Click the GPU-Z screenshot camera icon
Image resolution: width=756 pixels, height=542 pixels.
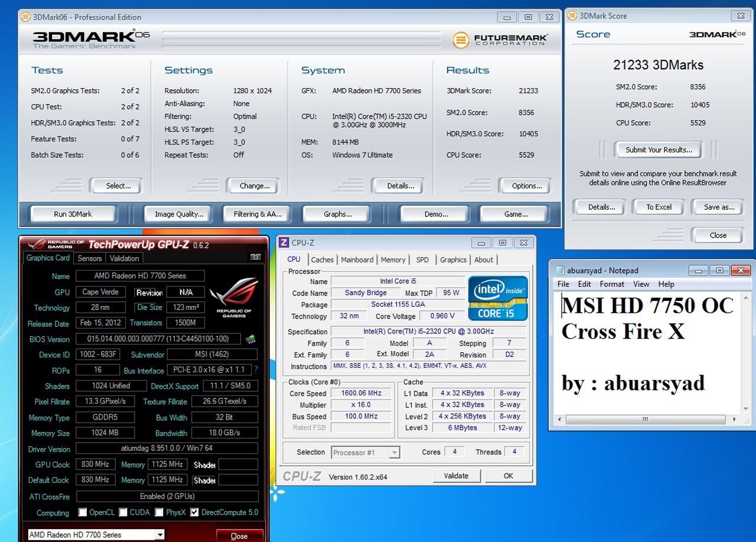coord(255,257)
